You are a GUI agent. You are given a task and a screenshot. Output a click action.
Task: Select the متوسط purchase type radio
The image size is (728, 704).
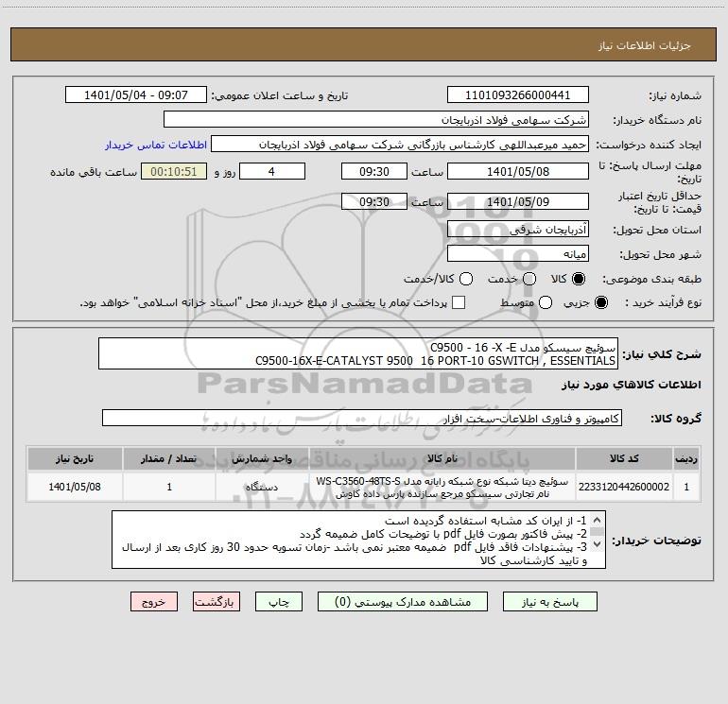tap(546, 302)
